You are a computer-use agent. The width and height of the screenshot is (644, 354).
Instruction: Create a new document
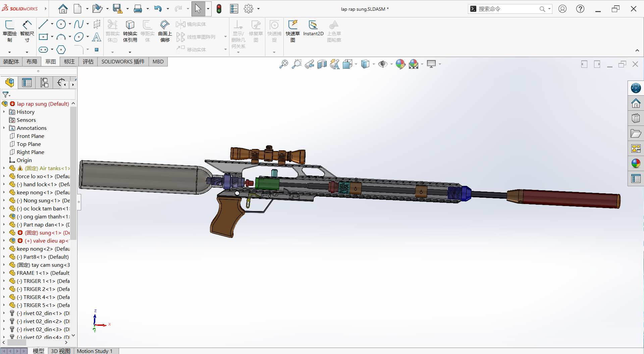[77, 9]
